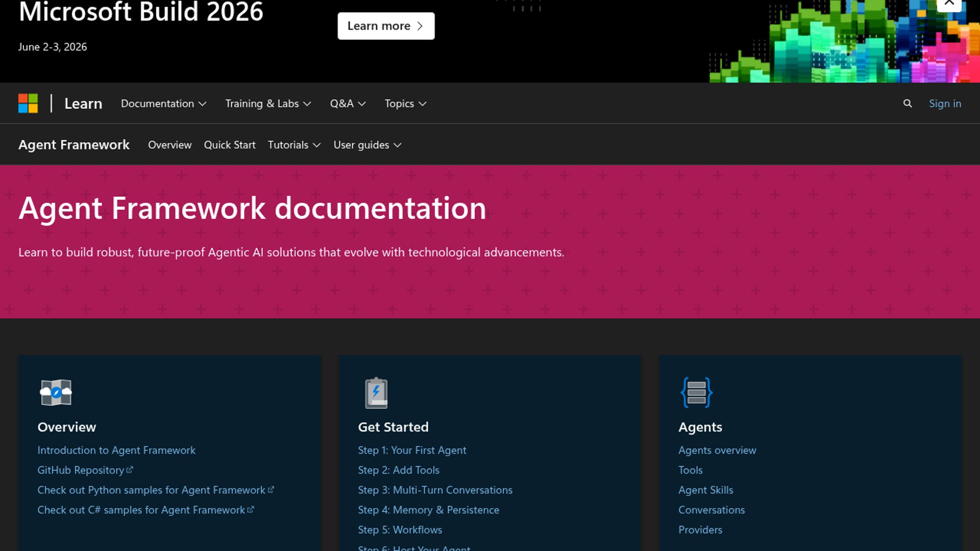
Task: Click external icon after Python samples link
Action: [x=271, y=490]
